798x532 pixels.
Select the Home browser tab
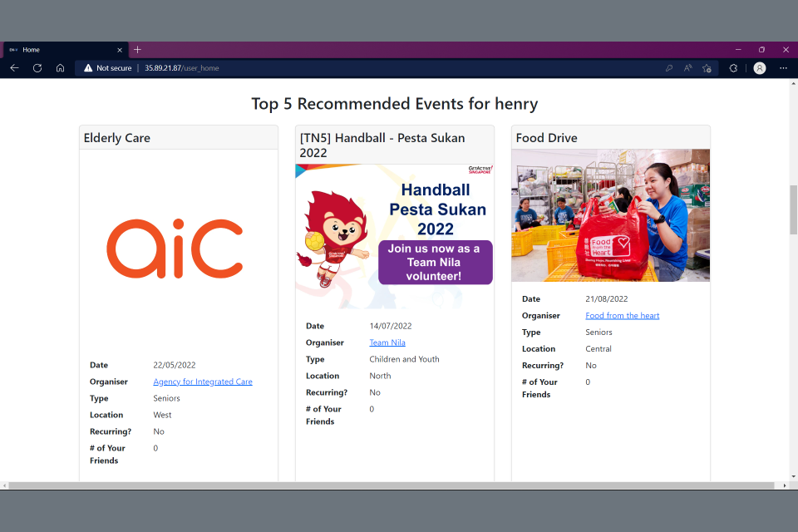[x=66, y=50]
